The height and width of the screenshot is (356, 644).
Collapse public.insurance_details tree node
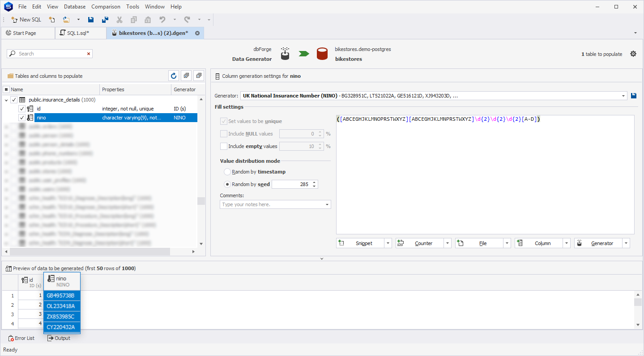[6, 100]
